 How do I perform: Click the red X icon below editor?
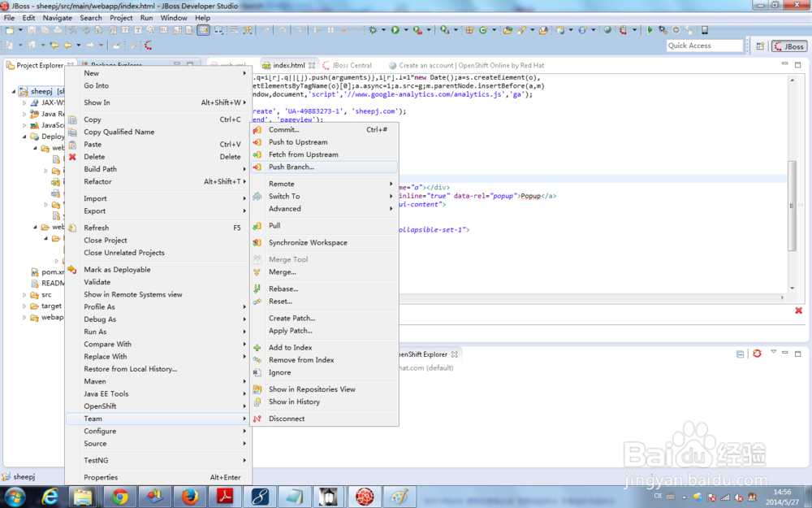pos(798,310)
